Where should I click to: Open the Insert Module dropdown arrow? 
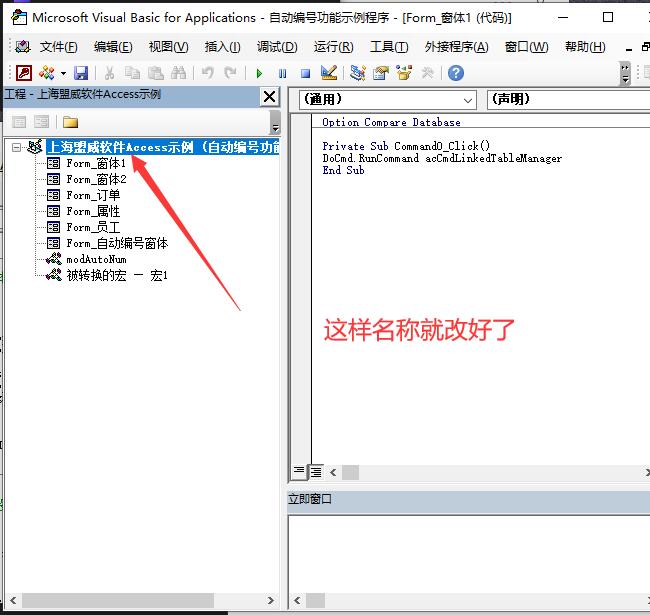pyautogui.click(x=63, y=74)
